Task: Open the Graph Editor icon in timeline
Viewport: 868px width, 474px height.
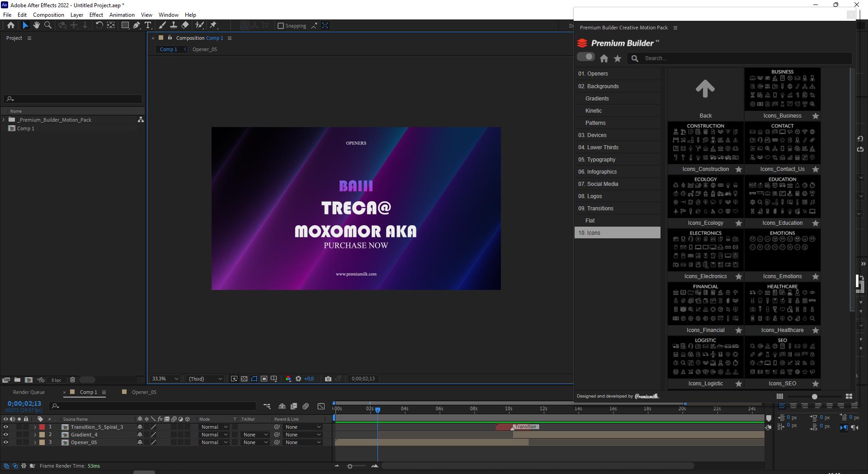Action: tap(321, 406)
